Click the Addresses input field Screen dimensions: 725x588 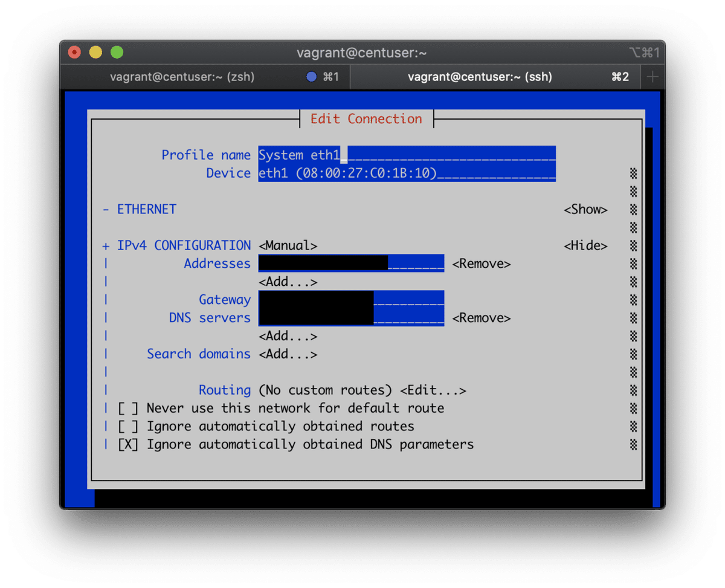click(x=351, y=263)
